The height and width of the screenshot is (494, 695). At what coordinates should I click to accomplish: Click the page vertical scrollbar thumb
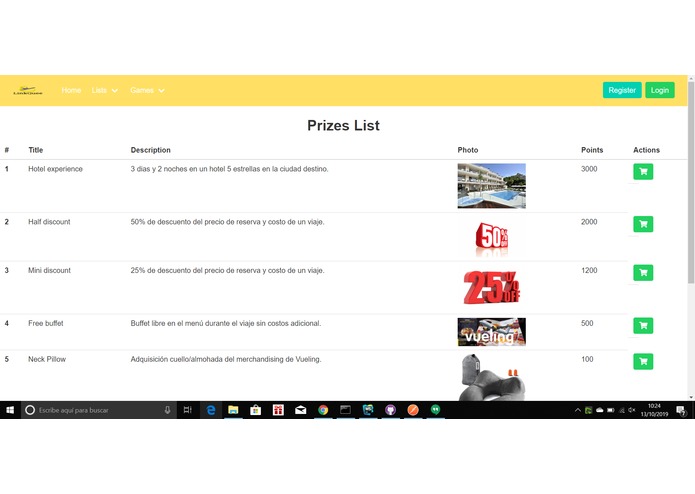click(691, 182)
